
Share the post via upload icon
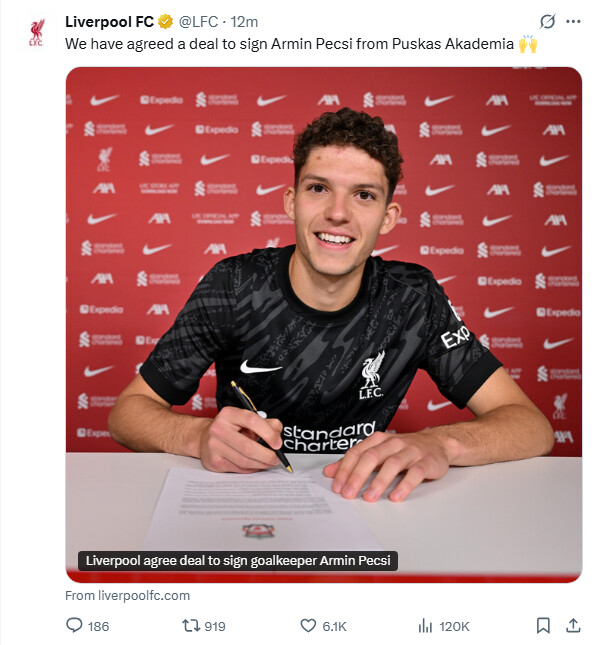573,625
